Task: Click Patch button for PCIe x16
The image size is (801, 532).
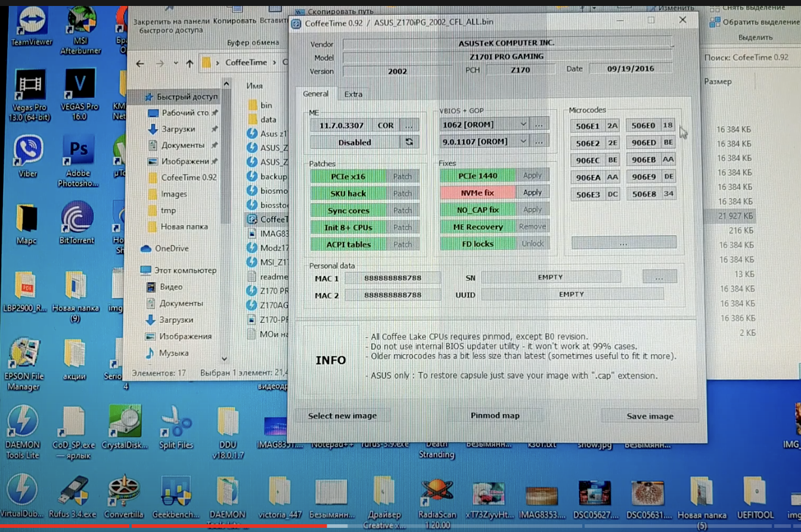Action: (x=402, y=176)
